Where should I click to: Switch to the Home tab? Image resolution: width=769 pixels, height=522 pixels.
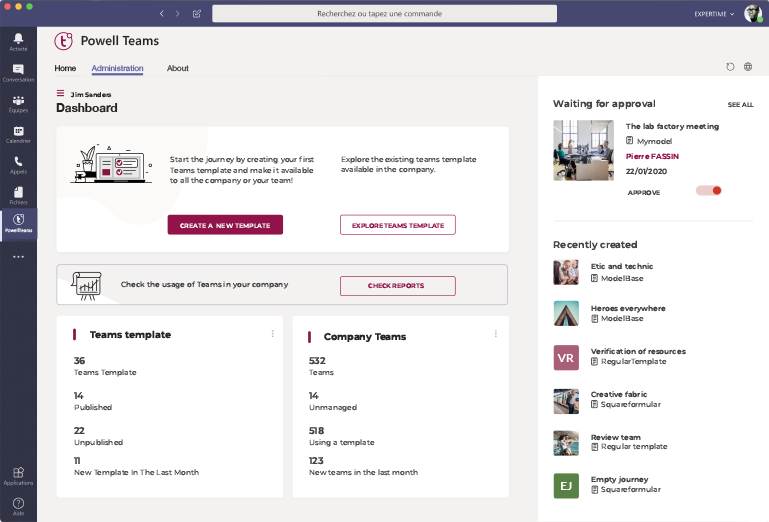coord(65,68)
